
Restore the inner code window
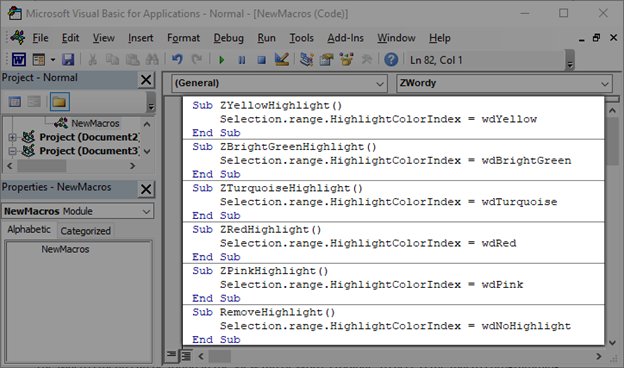tap(596, 38)
